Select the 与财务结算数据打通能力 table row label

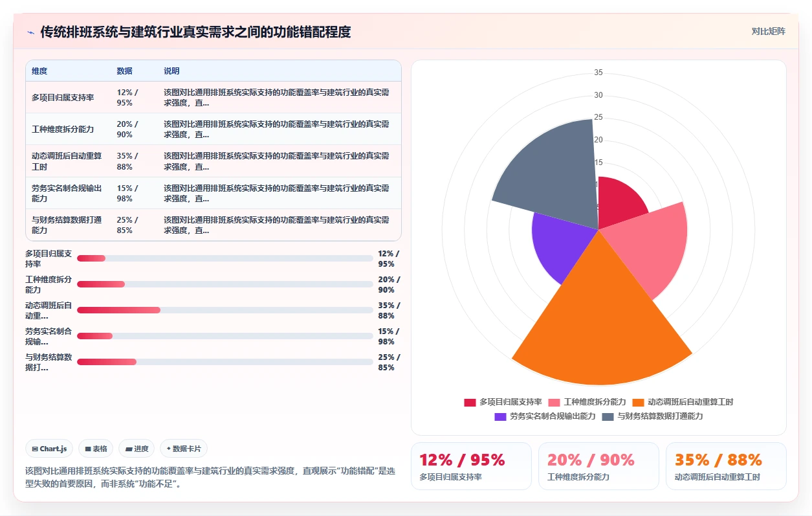tap(67, 225)
